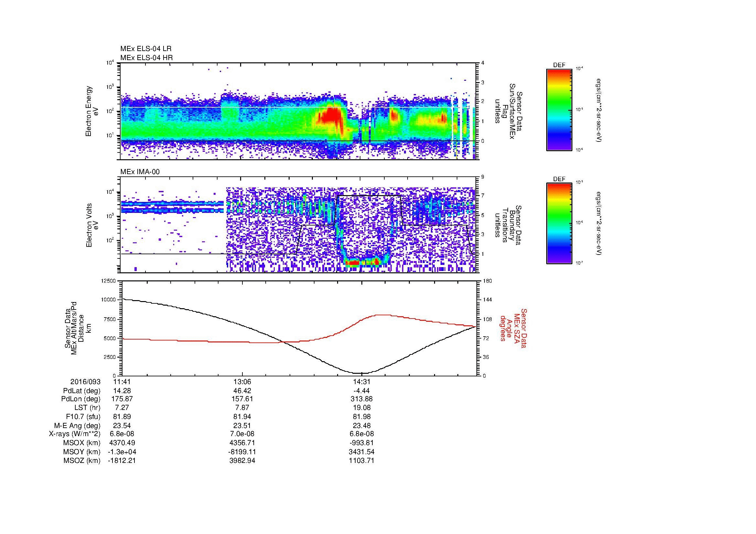Click the 'PdLon (deg)' row label
The image size is (756, 534).
81,399
